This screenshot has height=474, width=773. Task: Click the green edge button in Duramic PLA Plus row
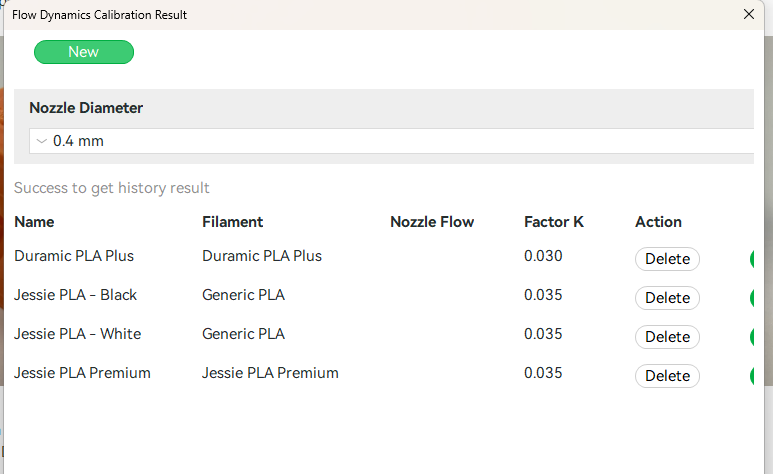[x=752, y=259]
